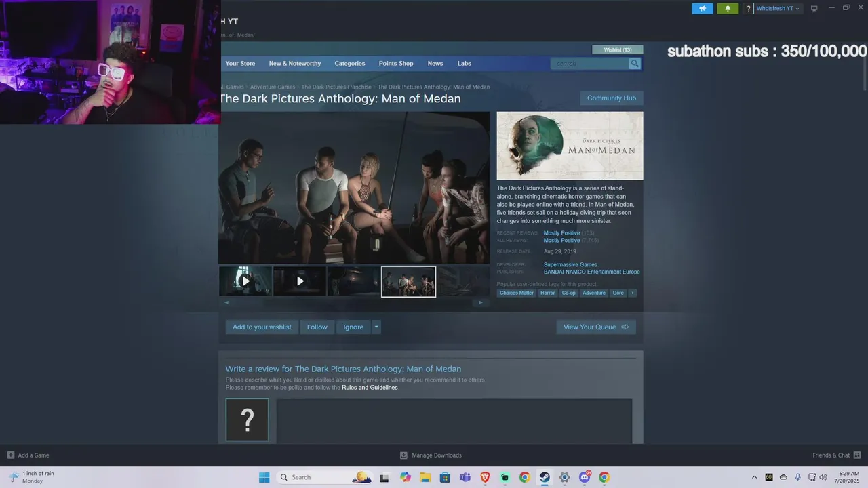Click the plus button to add tags
The height and width of the screenshot is (488, 868).
pyautogui.click(x=633, y=293)
